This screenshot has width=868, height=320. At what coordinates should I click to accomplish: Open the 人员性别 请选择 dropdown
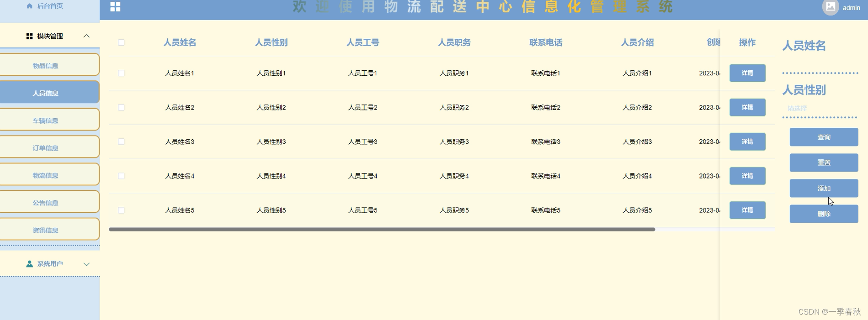click(820, 108)
